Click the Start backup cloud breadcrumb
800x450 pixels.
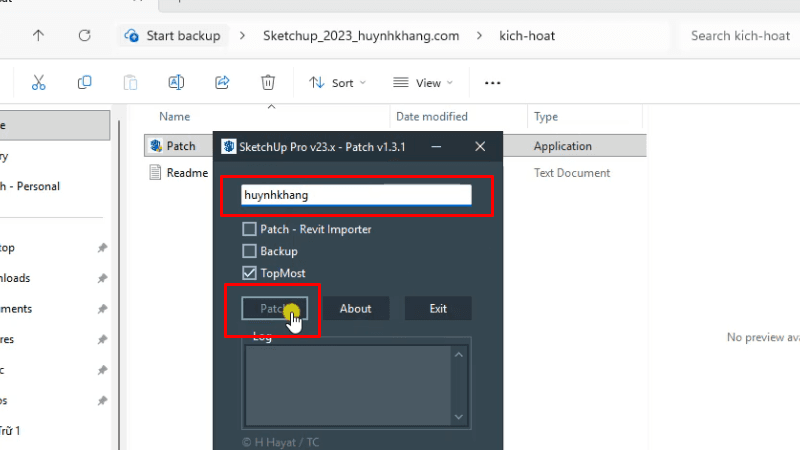pos(173,36)
